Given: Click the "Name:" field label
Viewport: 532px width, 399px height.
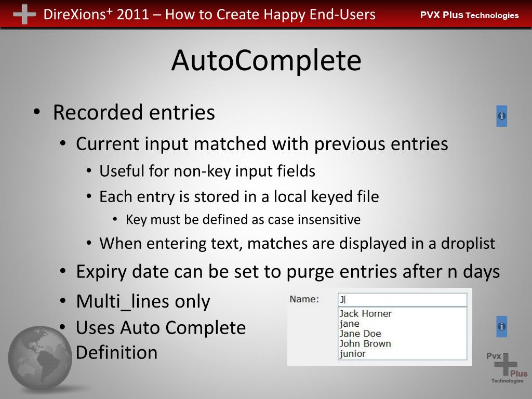Looking at the screenshot, I should click(304, 299).
